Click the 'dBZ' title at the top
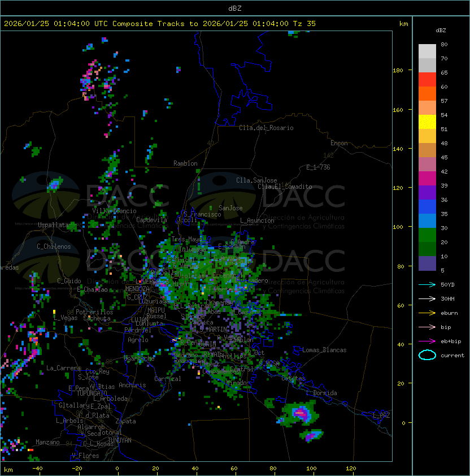The width and height of the screenshot is (470, 476). 235,8
